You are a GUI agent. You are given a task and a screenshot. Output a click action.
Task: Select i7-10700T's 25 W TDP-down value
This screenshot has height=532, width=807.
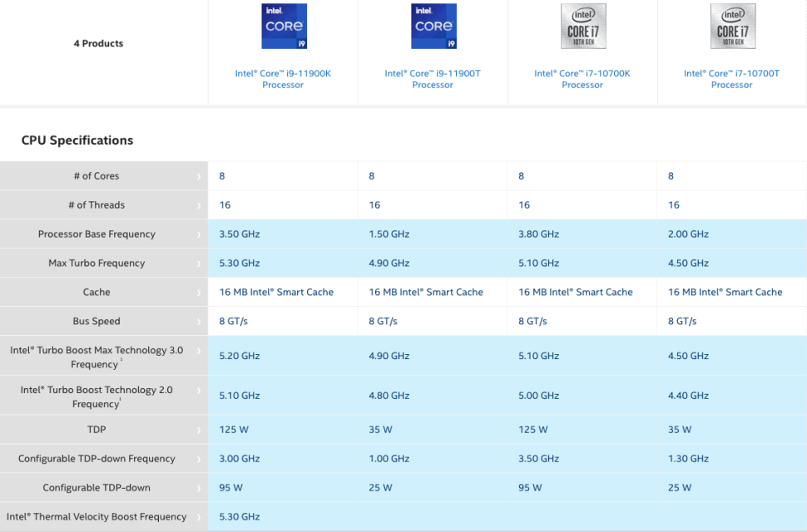coord(680,487)
